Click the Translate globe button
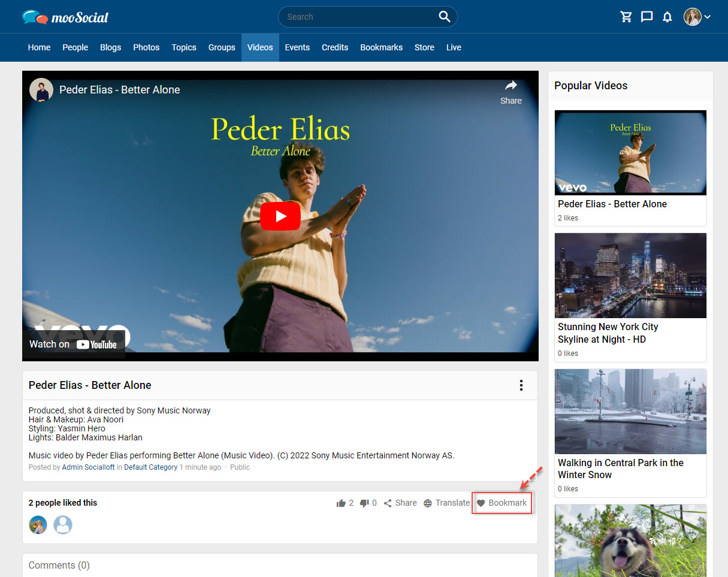 point(446,503)
